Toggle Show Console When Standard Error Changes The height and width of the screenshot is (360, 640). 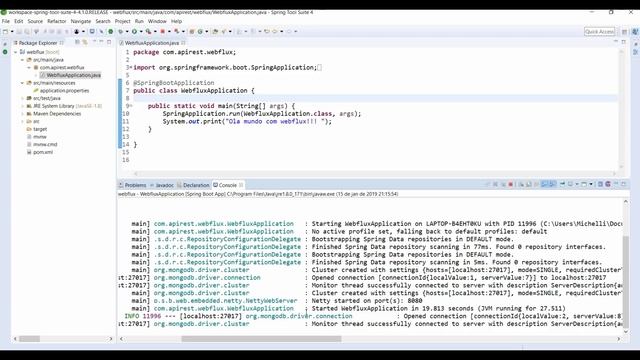553,184
